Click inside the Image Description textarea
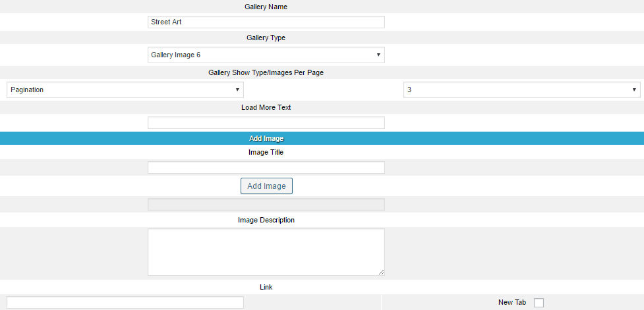The width and height of the screenshot is (644, 310). (266, 252)
